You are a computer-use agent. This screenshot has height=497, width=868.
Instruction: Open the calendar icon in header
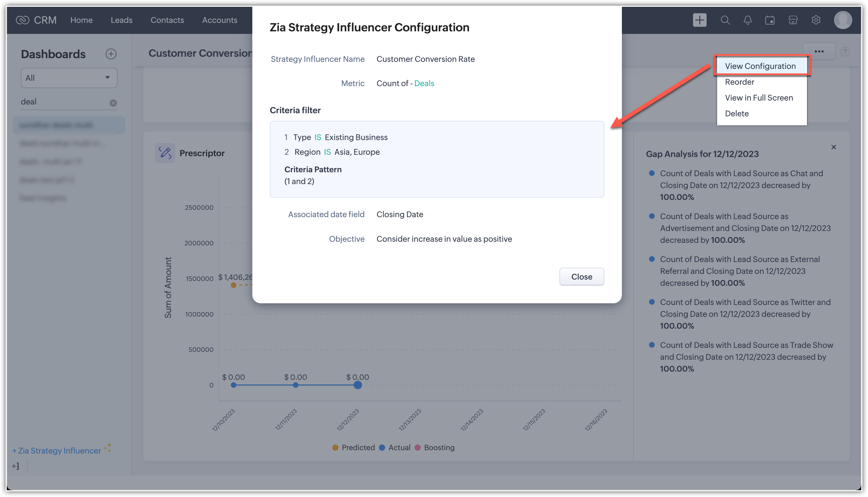[770, 20]
